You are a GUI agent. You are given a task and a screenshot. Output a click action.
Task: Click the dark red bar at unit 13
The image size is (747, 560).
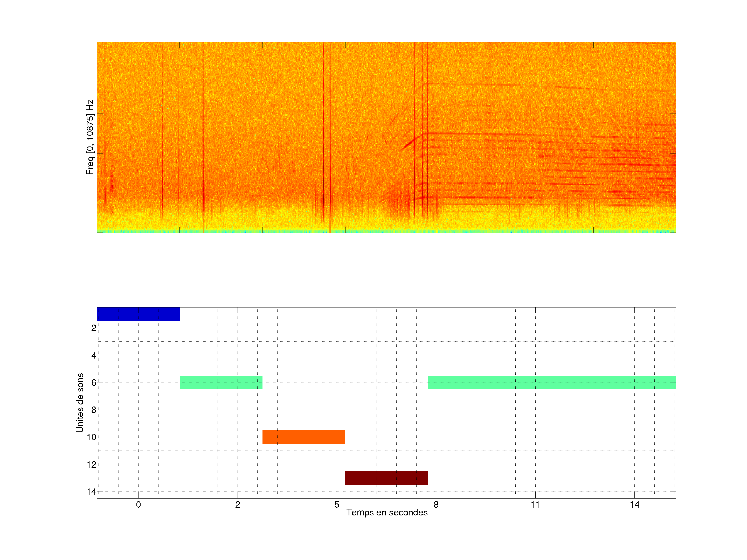tap(386, 478)
